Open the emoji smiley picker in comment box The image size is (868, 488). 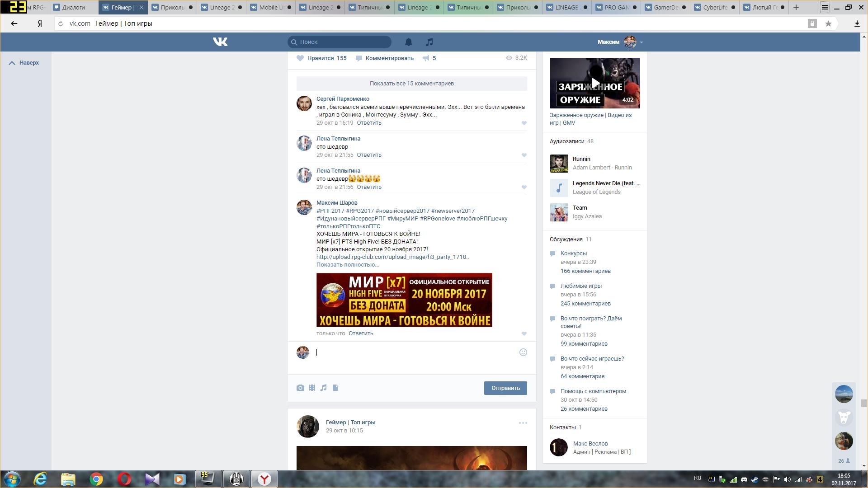[523, 352]
